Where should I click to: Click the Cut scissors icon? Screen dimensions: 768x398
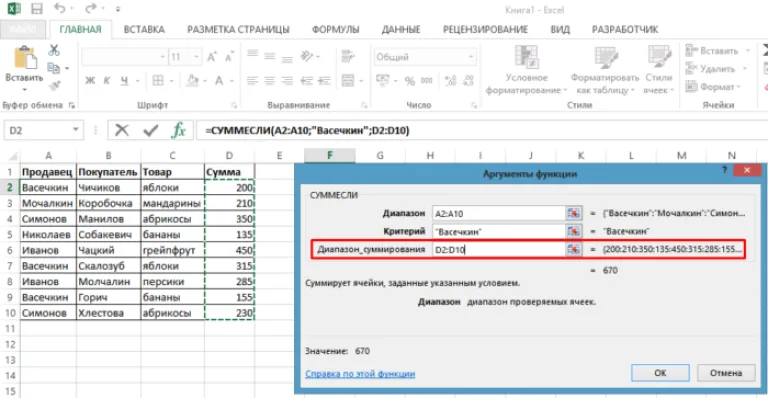coord(54,50)
